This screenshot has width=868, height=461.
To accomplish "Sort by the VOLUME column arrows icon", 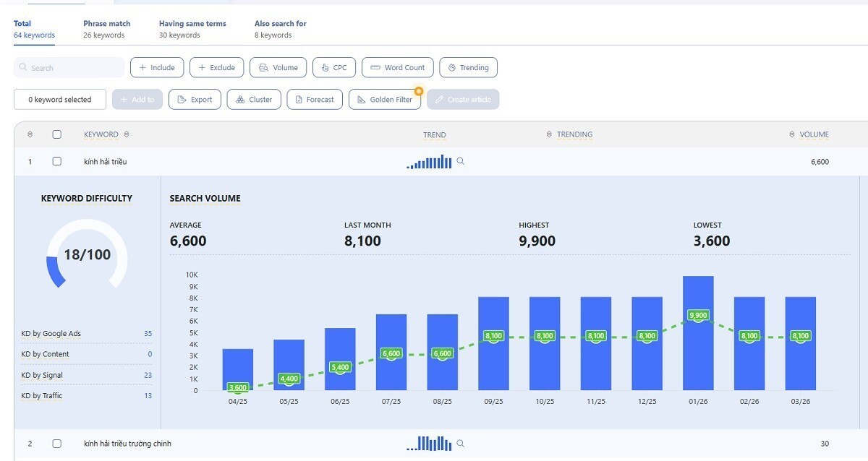I will [792, 134].
